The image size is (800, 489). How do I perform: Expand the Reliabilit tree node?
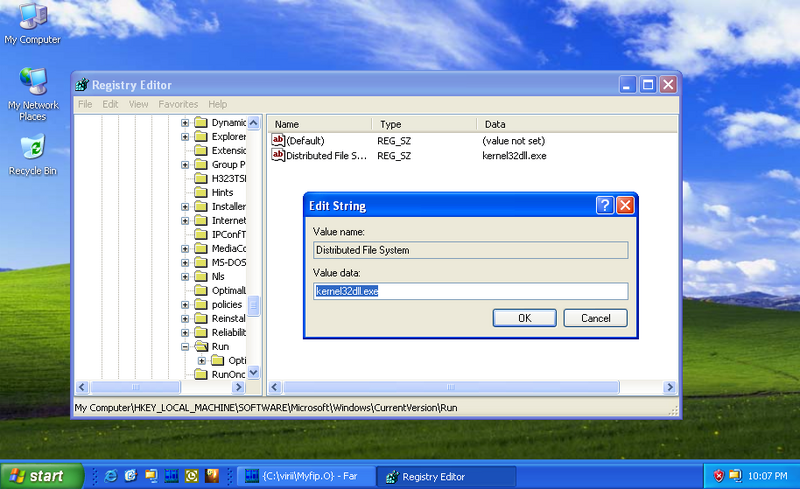tap(185, 332)
